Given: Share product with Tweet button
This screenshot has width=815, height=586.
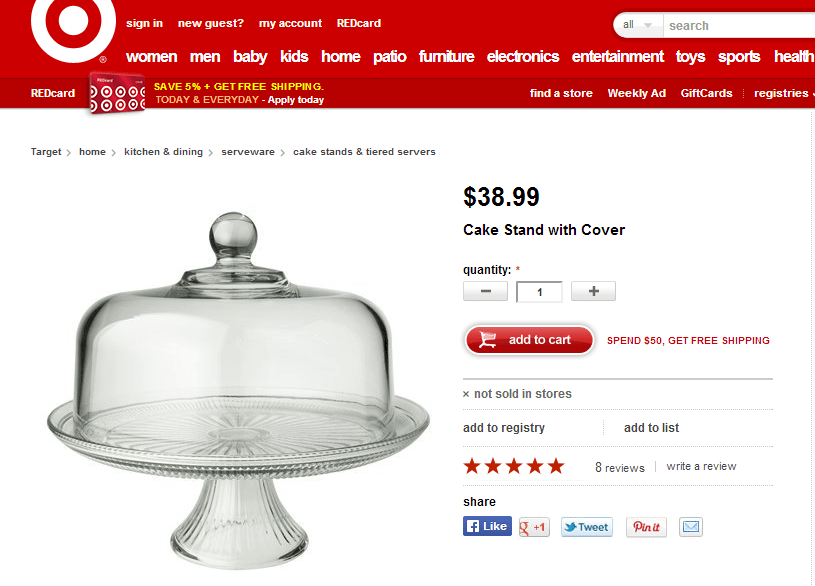Looking at the screenshot, I should click(587, 527).
